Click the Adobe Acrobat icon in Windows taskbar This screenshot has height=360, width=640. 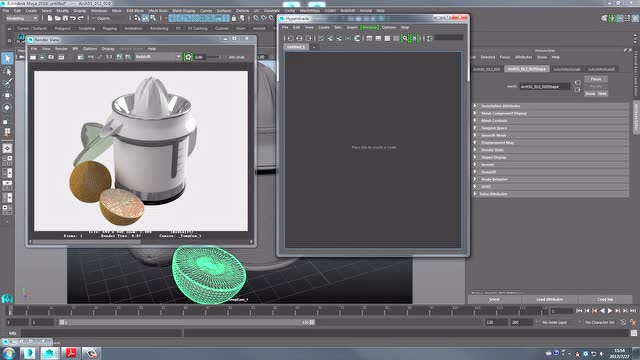[x=71, y=353]
